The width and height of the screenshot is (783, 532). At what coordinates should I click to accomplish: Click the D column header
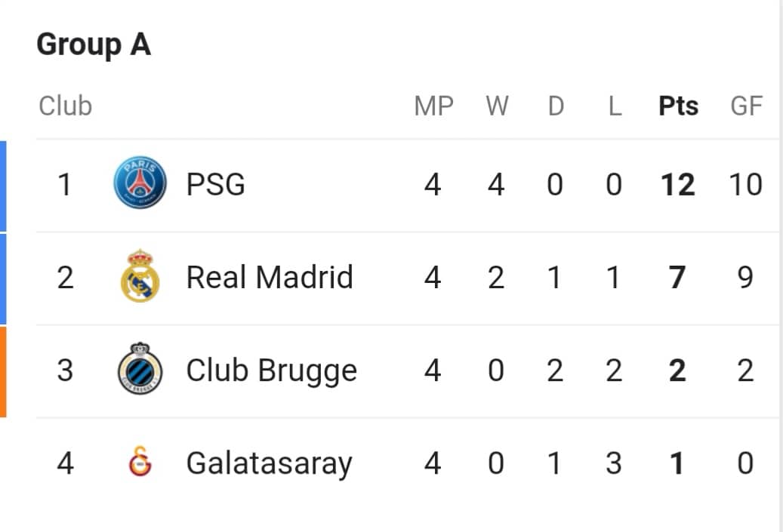click(556, 106)
